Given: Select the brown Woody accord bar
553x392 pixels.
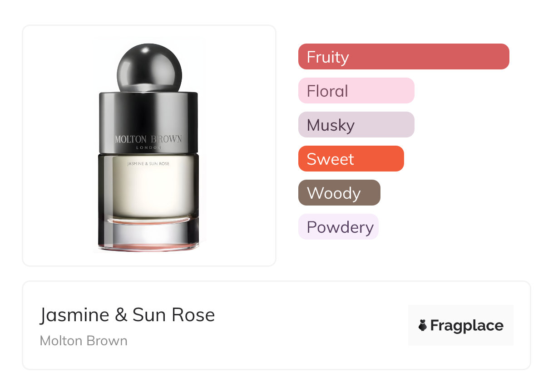Looking at the screenshot, I should click(339, 193).
